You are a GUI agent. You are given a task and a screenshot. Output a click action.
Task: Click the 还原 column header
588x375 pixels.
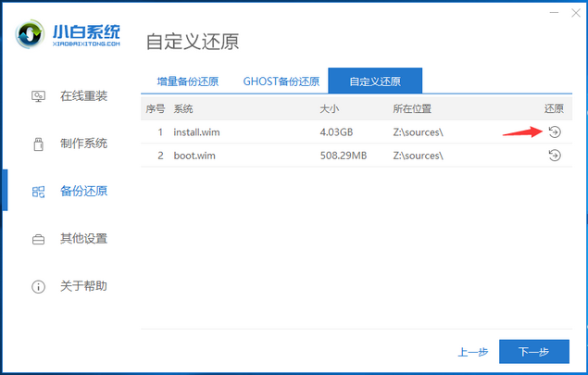[x=554, y=108]
